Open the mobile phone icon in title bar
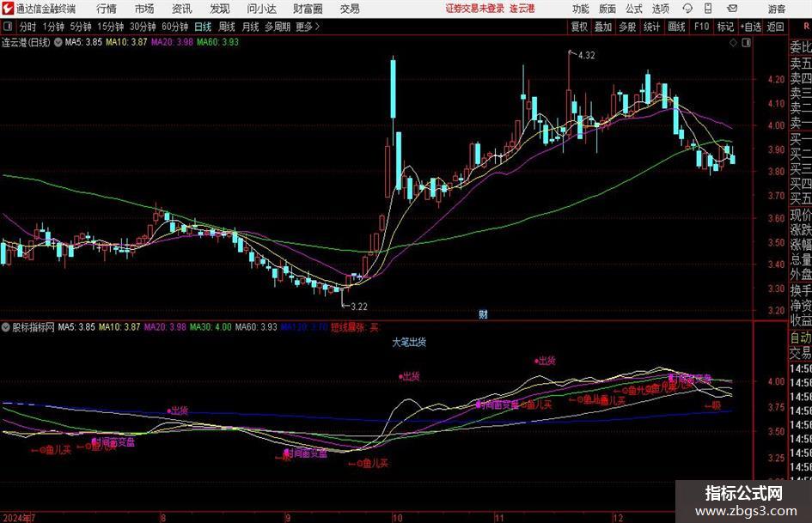Screen dimensions: 812x523 708,9
